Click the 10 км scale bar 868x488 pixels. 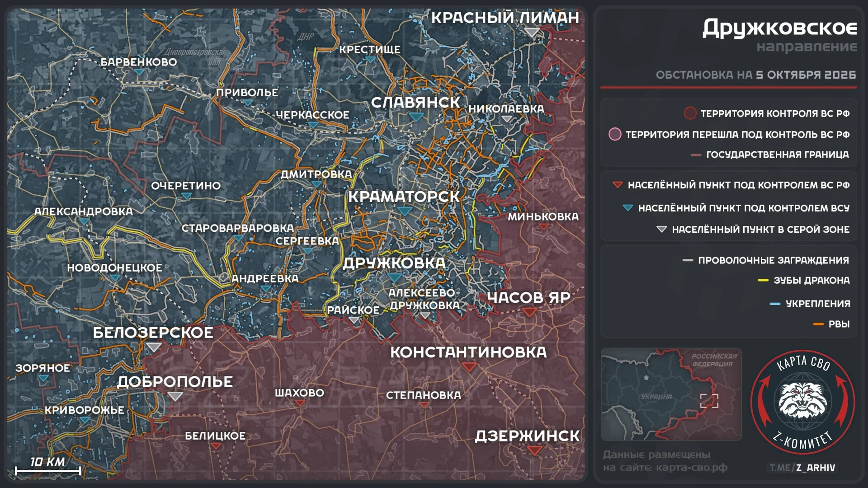click(x=48, y=471)
